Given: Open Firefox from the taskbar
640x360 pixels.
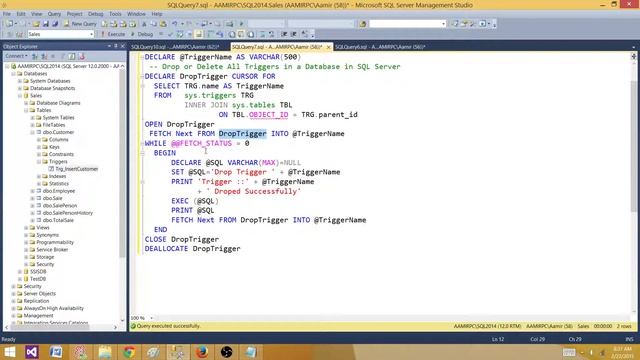Looking at the screenshot, I should (202, 352).
